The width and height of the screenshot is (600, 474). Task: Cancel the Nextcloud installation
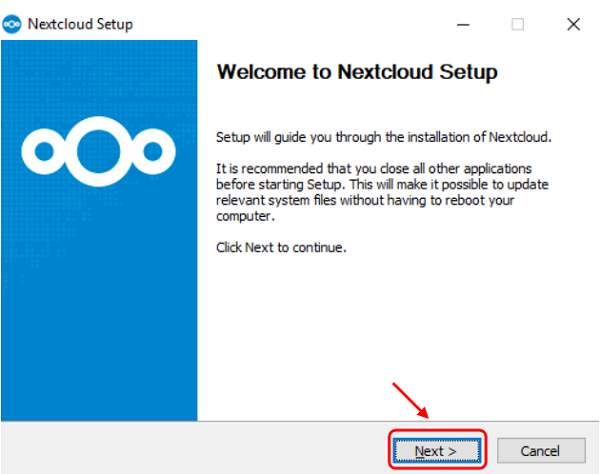click(x=540, y=451)
